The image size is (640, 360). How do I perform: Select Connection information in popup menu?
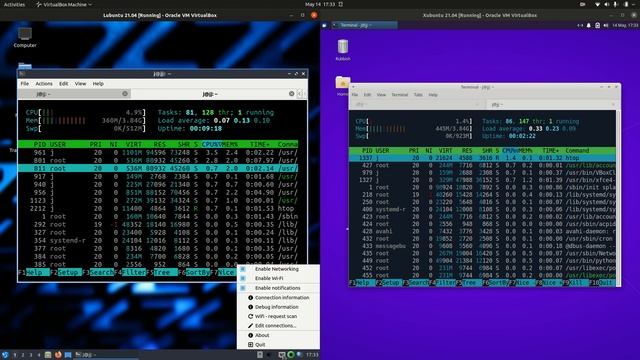[x=282, y=298]
